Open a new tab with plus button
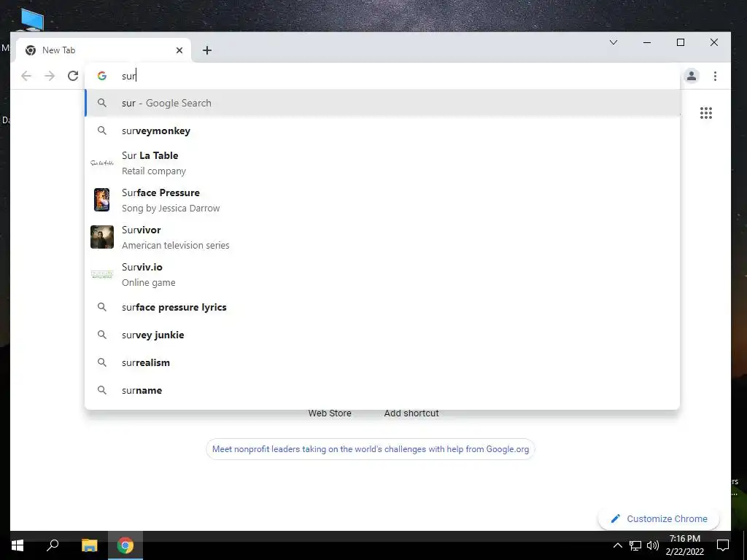747x560 pixels. click(206, 50)
